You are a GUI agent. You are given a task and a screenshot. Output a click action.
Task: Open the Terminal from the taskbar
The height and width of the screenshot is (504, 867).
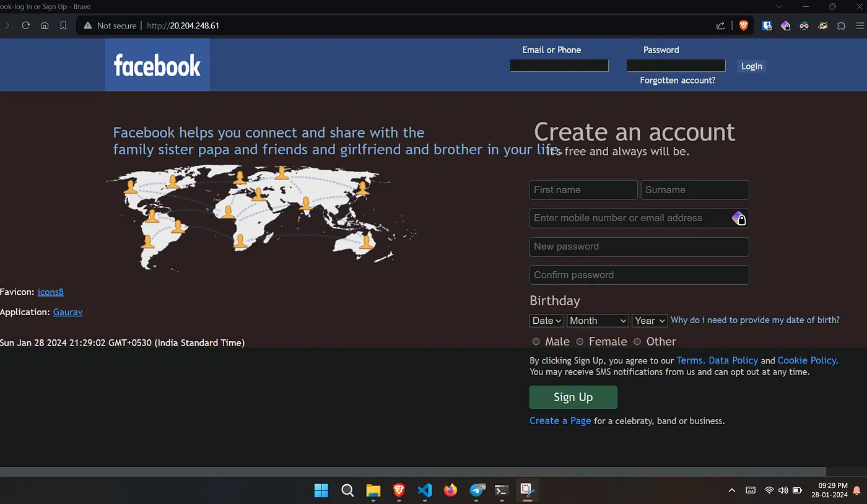pos(502,490)
